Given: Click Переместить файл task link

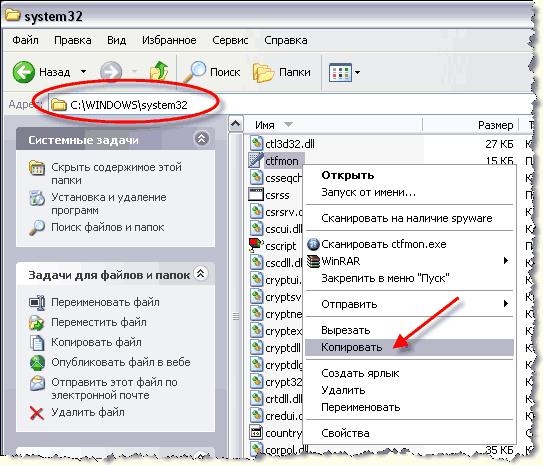Looking at the screenshot, I should pos(99,322).
